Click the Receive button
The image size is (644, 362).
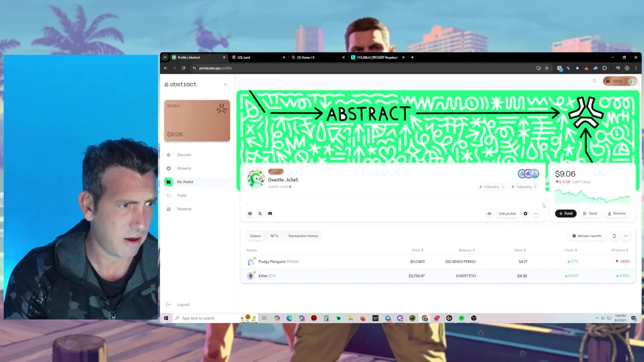(x=617, y=214)
